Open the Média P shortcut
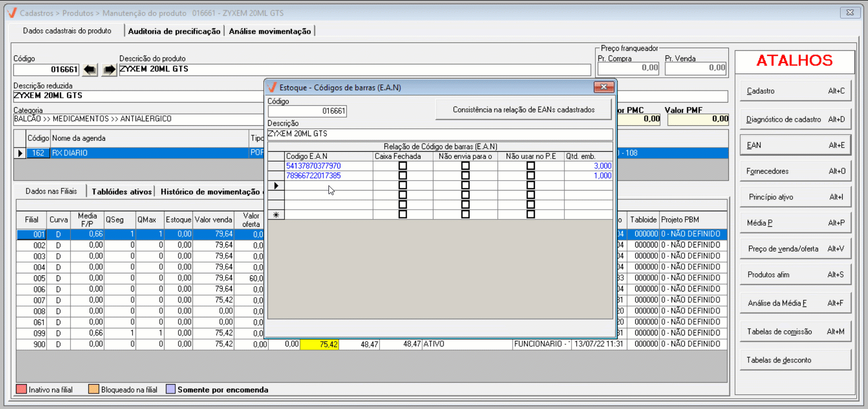Image resolution: width=868 pixels, height=409 pixels. (795, 223)
